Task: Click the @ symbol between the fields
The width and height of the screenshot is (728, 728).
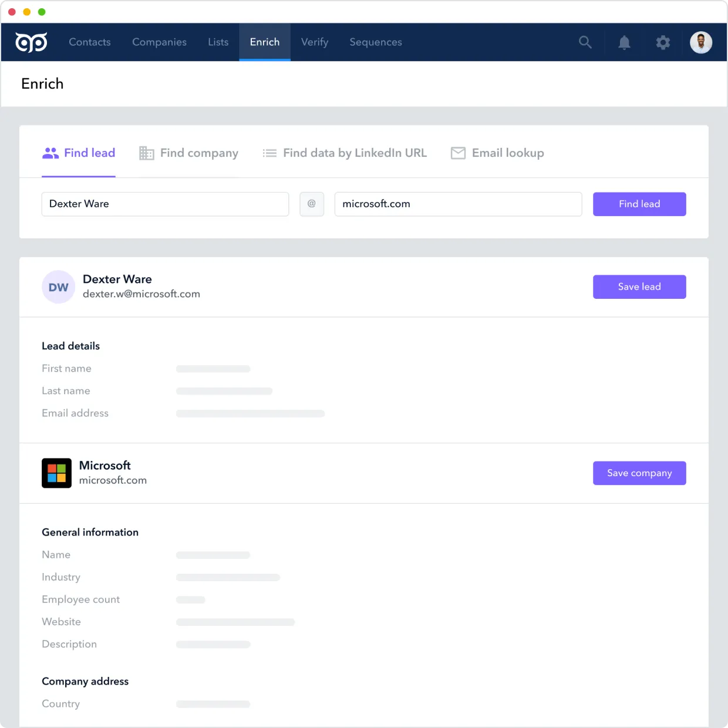Action: 312,204
